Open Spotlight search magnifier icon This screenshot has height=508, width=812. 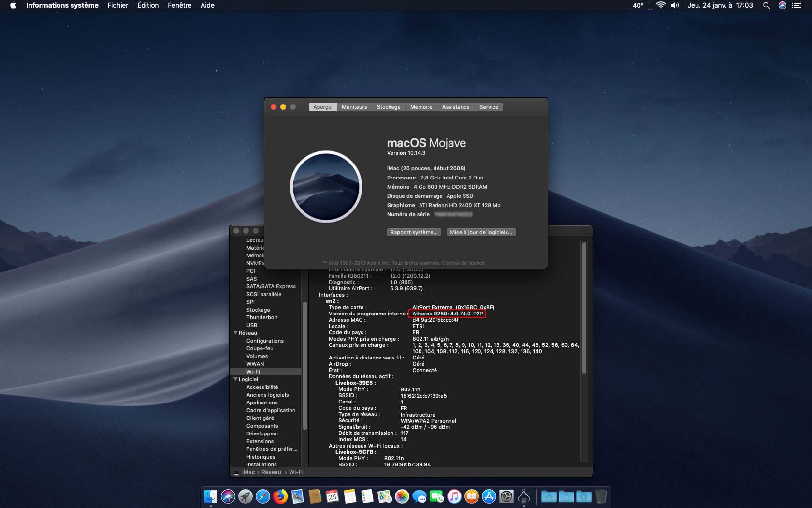pos(766,5)
